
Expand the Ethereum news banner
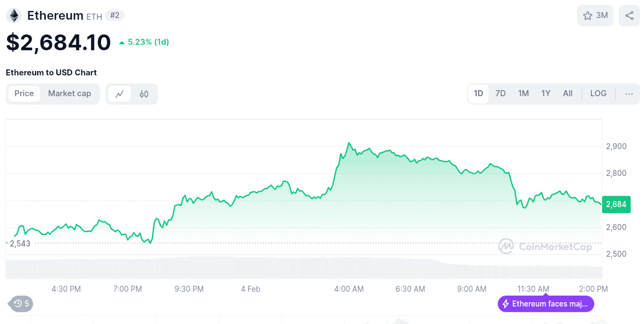(x=545, y=304)
